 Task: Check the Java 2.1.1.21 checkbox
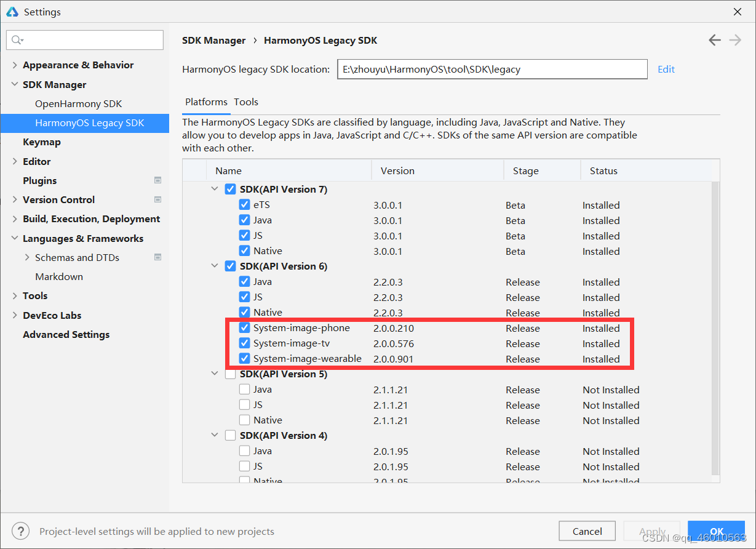244,390
